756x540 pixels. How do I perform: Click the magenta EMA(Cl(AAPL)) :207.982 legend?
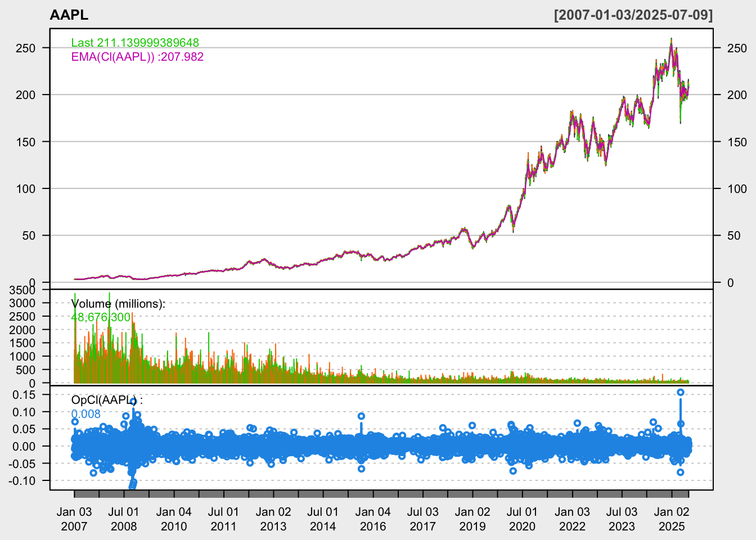pos(137,57)
